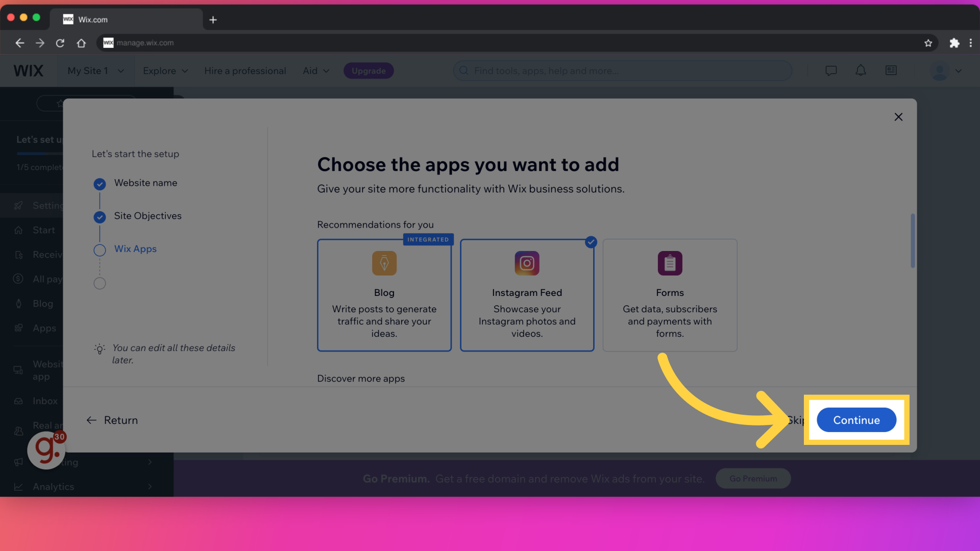980x551 pixels.
Task: Click the All payments dollar icon
Action: coord(18,279)
